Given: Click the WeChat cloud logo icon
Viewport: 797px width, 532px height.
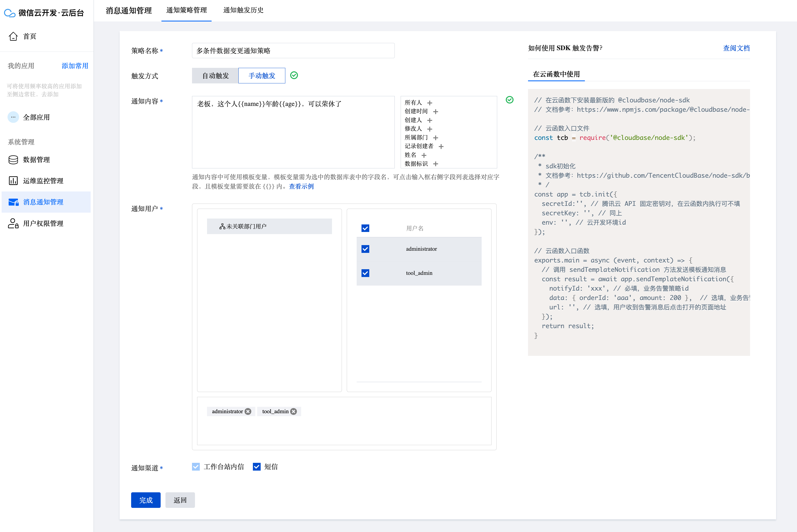Looking at the screenshot, I should (9, 13).
